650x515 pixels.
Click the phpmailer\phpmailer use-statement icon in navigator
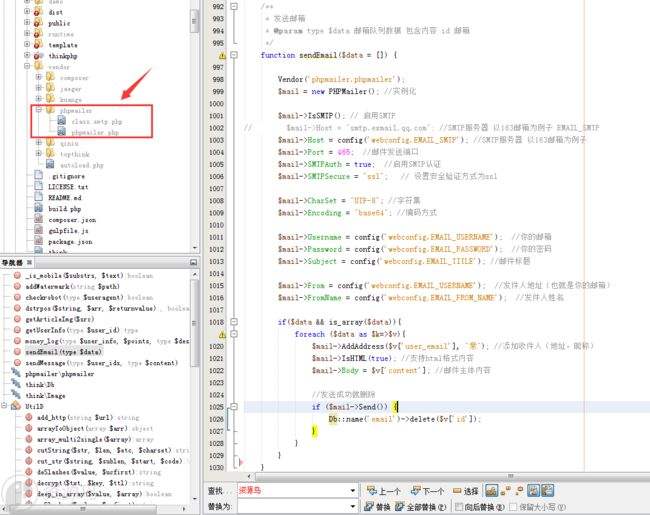tap(16, 373)
